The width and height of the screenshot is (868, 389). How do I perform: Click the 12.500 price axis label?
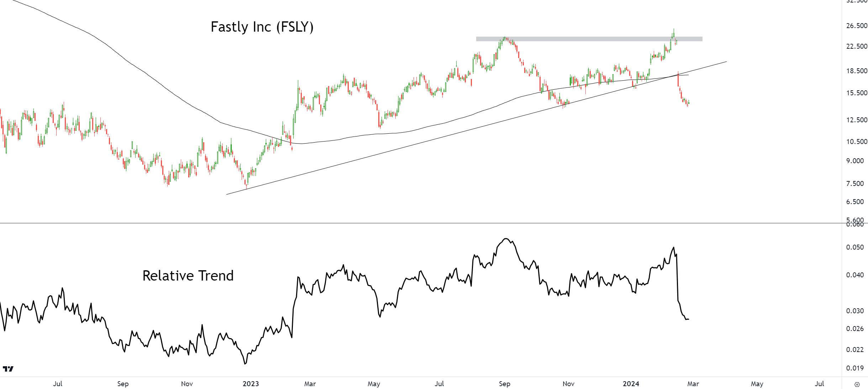coord(857,120)
